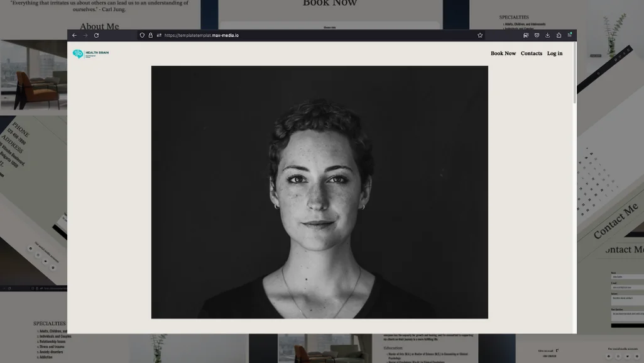Open the tracking protection shield icon
This screenshot has height=363, width=644.
click(142, 35)
